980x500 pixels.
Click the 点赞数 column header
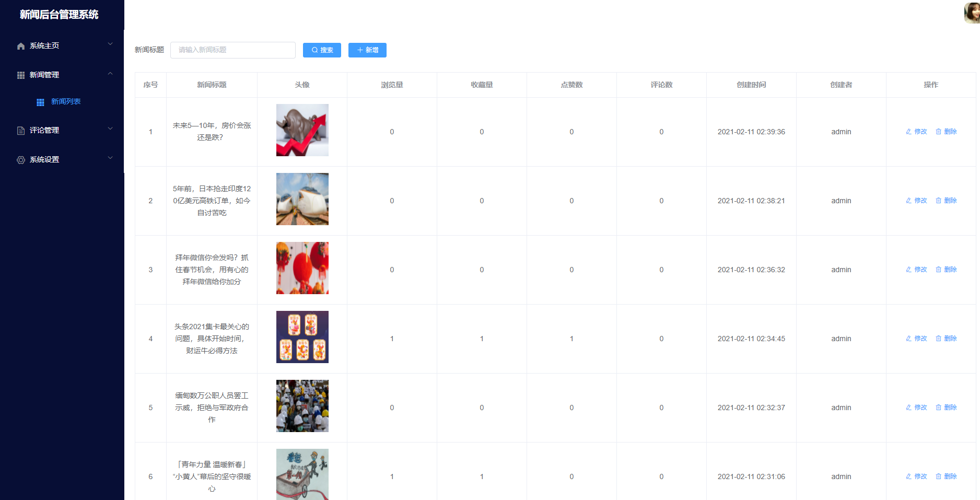click(x=571, y=85)
